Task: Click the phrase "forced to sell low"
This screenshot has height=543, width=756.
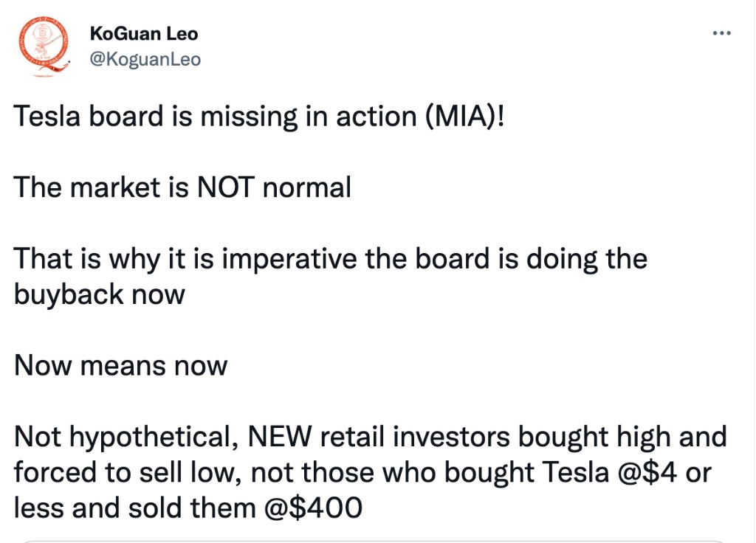Action: (135, 472)
